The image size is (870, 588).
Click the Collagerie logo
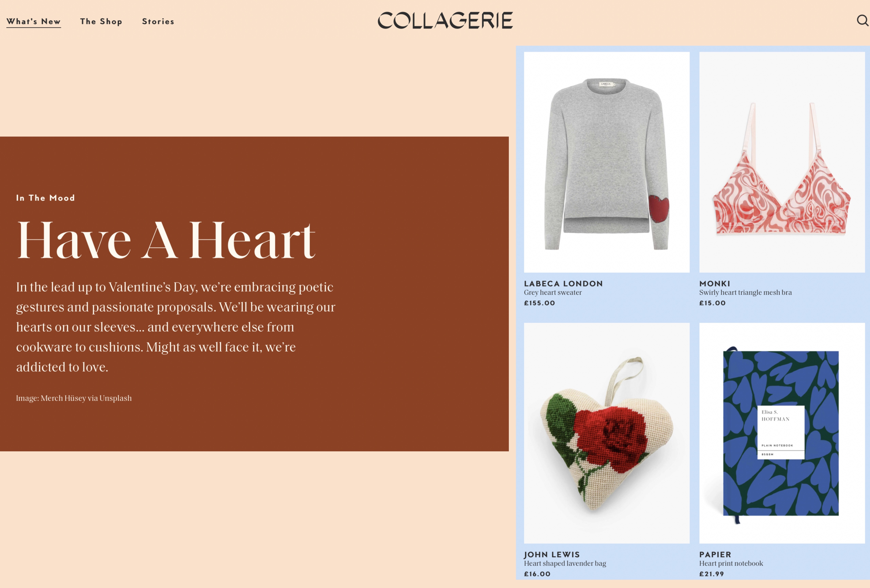tap(445, 20)
